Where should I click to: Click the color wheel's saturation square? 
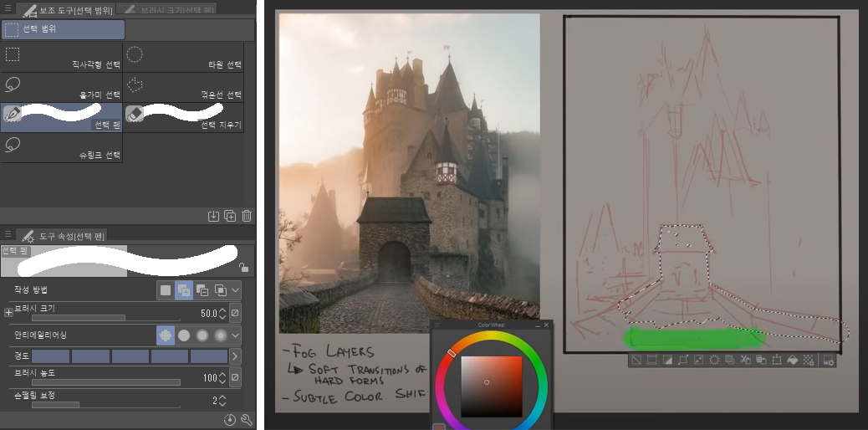[x=492, y=386]
